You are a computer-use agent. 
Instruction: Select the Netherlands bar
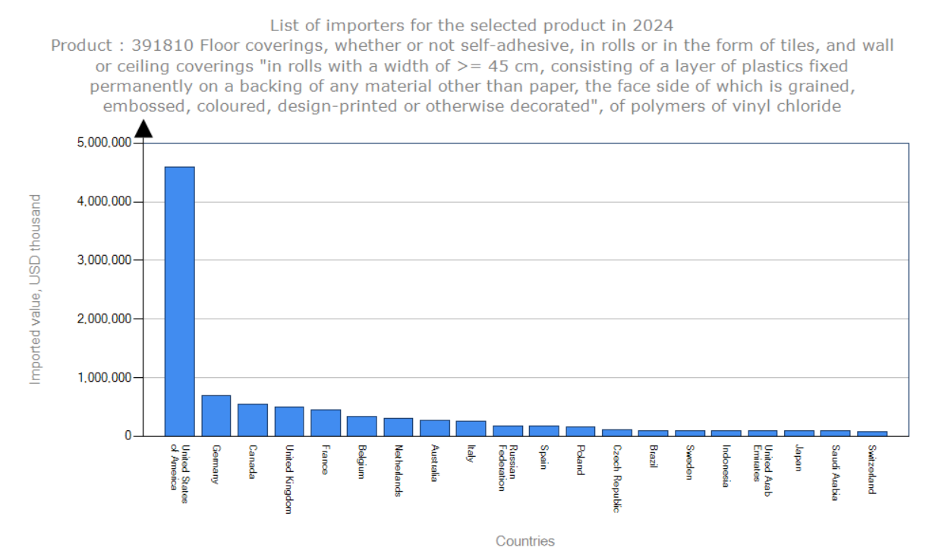coord(398,427)
